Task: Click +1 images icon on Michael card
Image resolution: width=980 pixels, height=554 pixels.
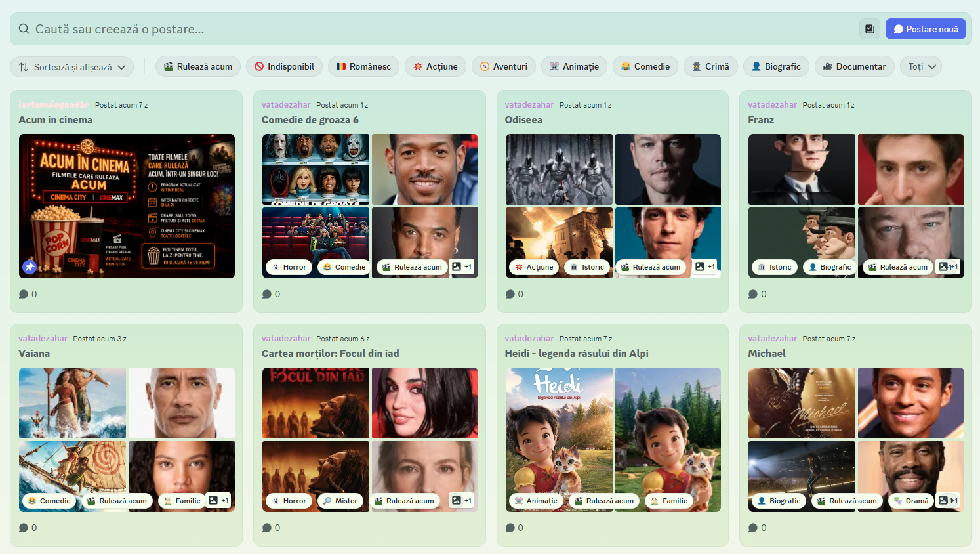Action: (x=949, y=500)
